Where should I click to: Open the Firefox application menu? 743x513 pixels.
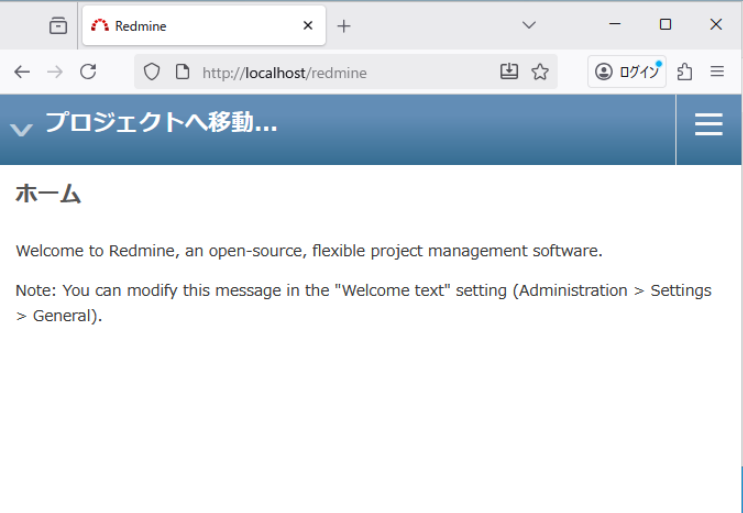pos(717,72)
